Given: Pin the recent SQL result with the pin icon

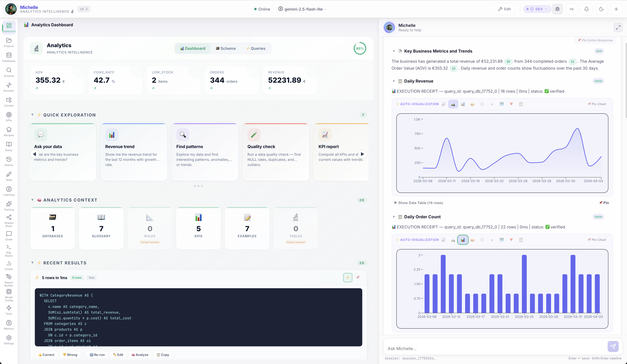Looking at the screenshot, I should point(358,277).
